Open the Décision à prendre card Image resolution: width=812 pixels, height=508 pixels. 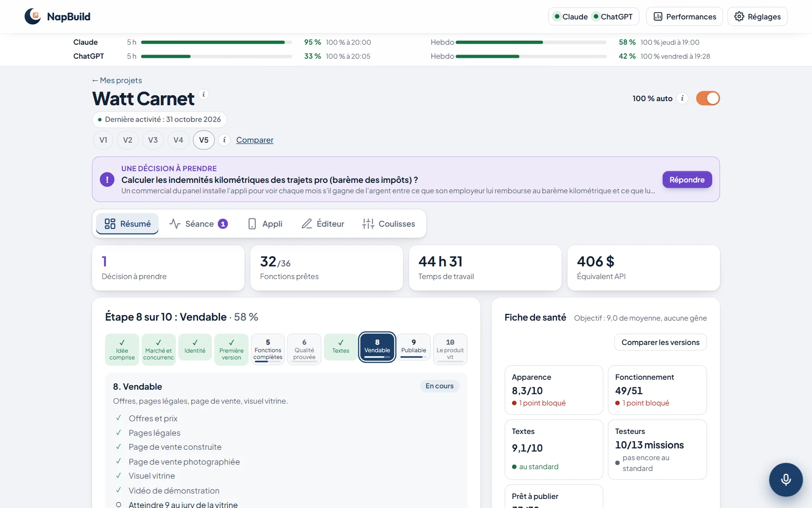[168, 268]
